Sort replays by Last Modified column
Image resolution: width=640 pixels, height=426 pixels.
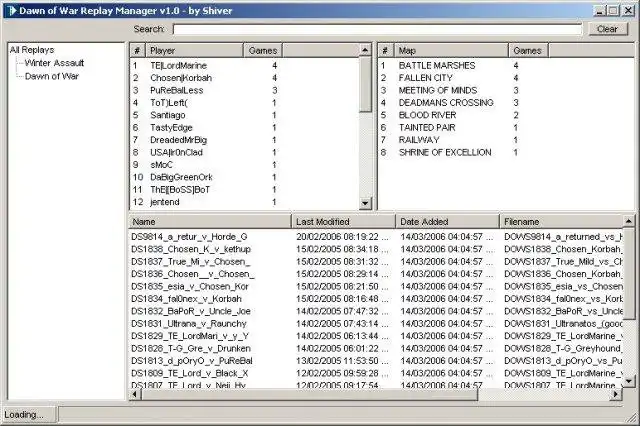[x=343, y=222]
